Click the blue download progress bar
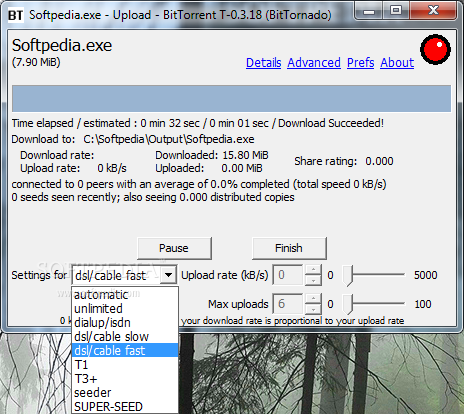Image resolution: width=464 pixels, height=414 pixels. 231,98
